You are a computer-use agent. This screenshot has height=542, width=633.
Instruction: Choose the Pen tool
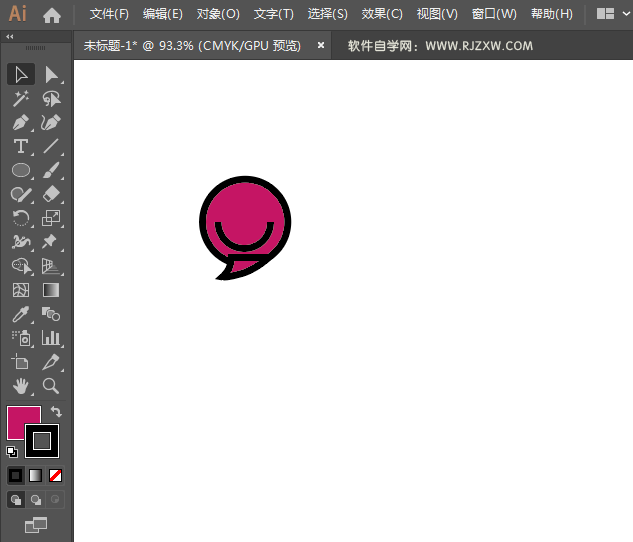coord(20,123)
